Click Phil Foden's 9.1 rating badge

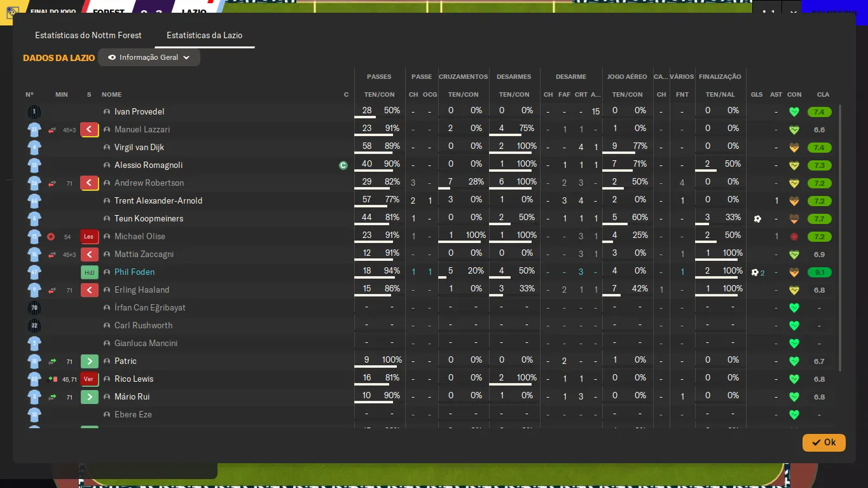(x=819, y=272)
